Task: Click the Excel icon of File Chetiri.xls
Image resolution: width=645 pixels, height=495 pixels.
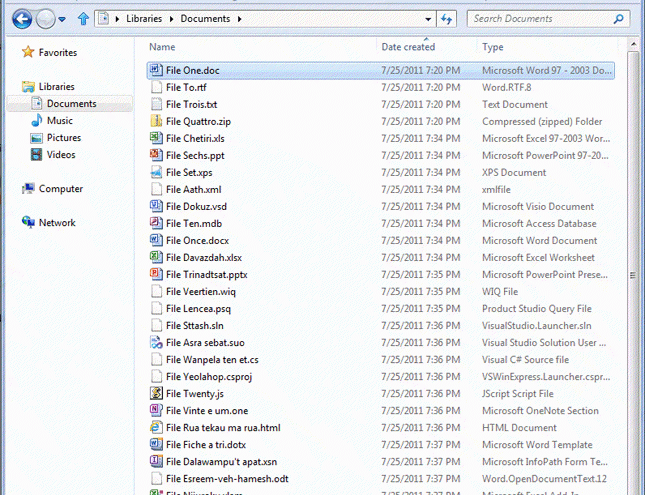Action: [156, 138]
